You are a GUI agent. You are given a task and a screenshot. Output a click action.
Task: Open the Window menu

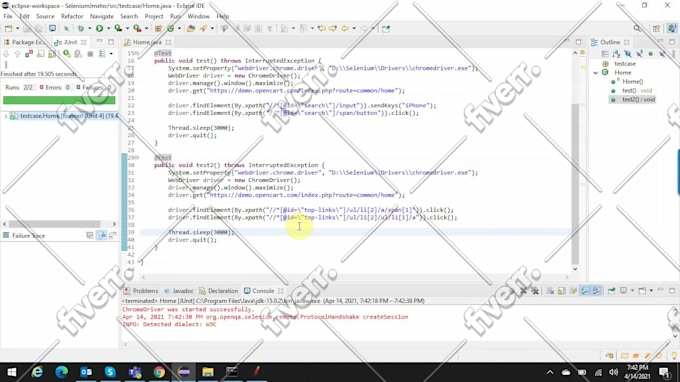point(199,16)
